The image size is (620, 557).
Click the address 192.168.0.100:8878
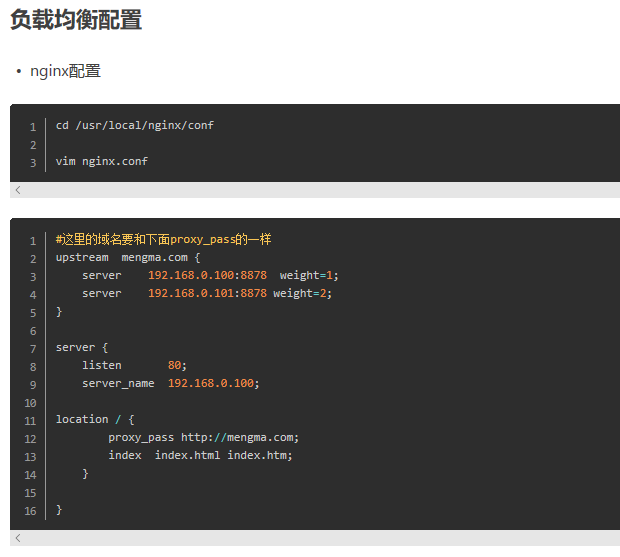click(x=208, y=275)
